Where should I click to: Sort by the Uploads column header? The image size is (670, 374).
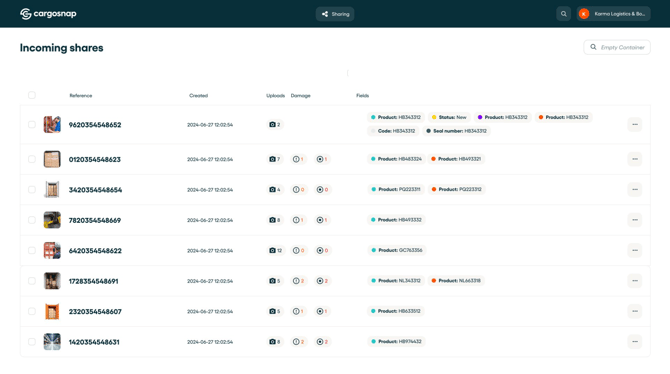pyautogui.click(x=276, y=95)
